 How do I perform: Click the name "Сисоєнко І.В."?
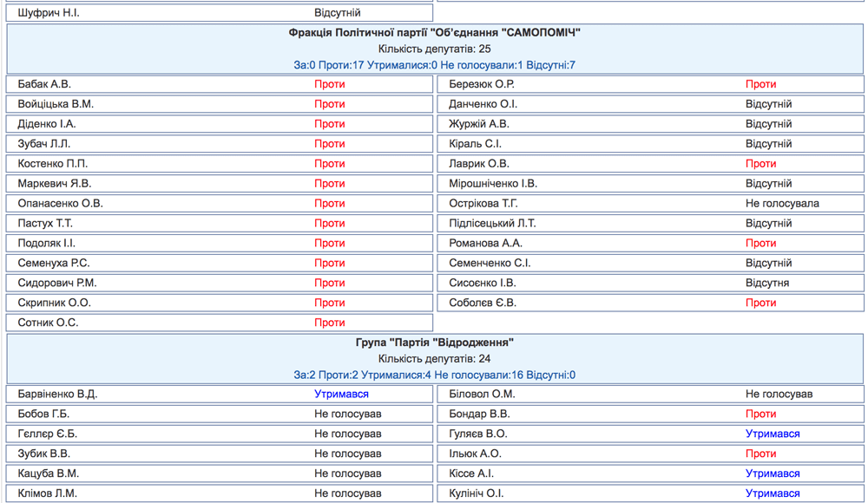[482, 284]
